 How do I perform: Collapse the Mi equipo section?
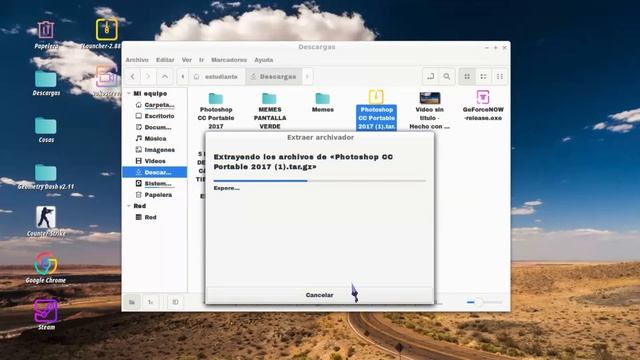point(129,93)
